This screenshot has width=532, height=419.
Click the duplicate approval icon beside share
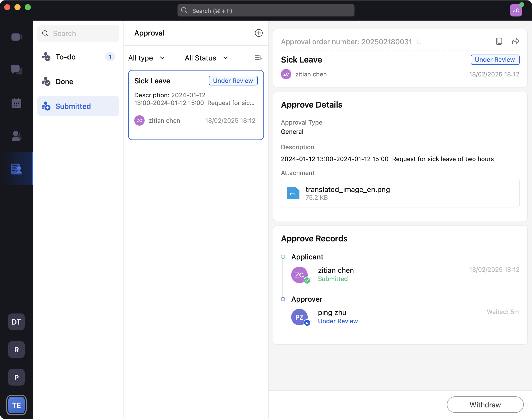coord(499,41)
